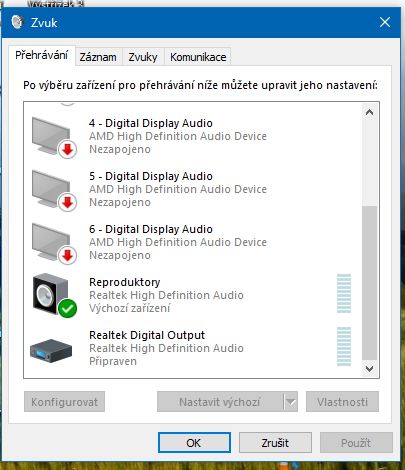Click the Konfigurovat button
This screenshot has width=405, height=470.
coord(64,402)
